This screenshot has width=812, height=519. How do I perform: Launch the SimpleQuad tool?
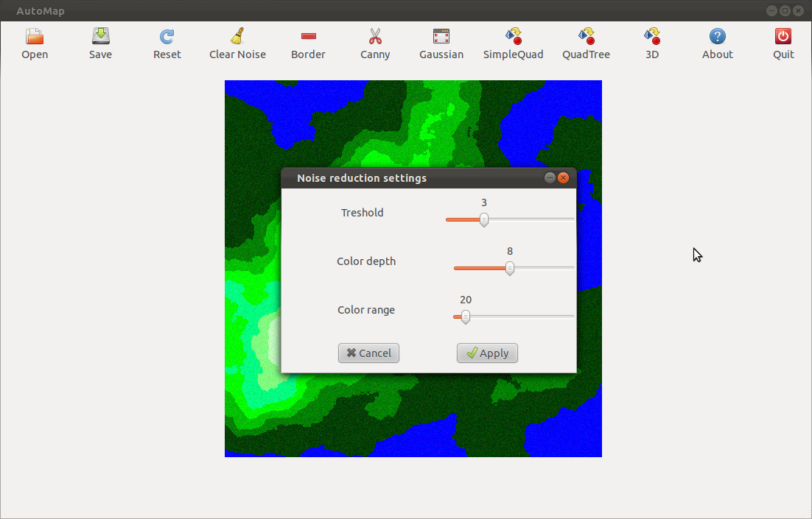click(x=513, y=37)
